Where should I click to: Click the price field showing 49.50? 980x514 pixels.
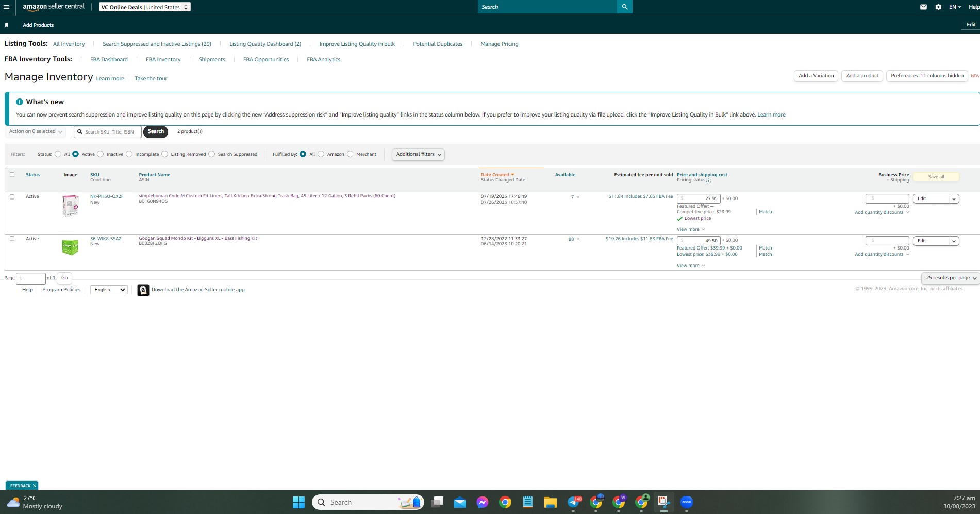pyautogui.click(x=699, y=241)
